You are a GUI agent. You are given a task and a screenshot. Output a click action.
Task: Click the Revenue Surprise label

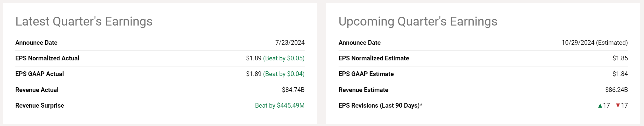pyautogui.click(x=39, y=106)
